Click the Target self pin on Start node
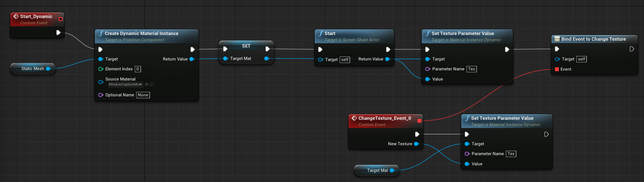Screen dimensions: 644x182 click(x=320, y=60)
